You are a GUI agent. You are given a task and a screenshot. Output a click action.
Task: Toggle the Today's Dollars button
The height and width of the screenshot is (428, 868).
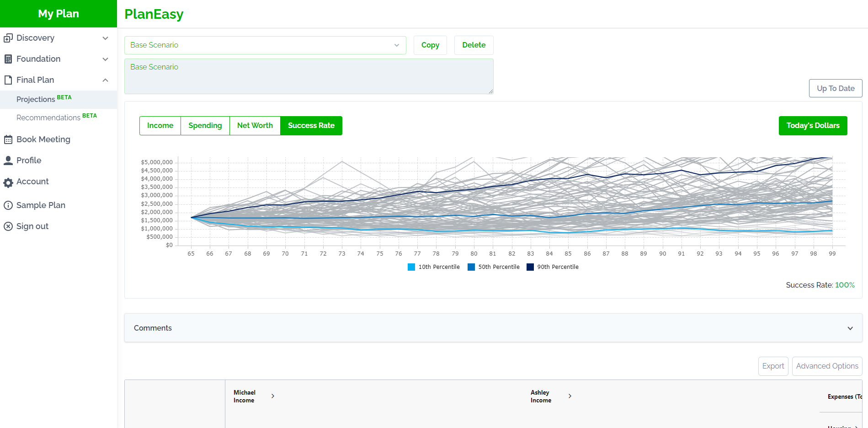(813, 126)
